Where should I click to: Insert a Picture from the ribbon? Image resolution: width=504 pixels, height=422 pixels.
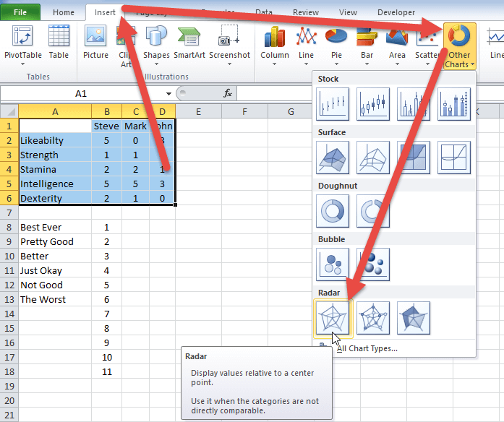(x=95, y=43)
